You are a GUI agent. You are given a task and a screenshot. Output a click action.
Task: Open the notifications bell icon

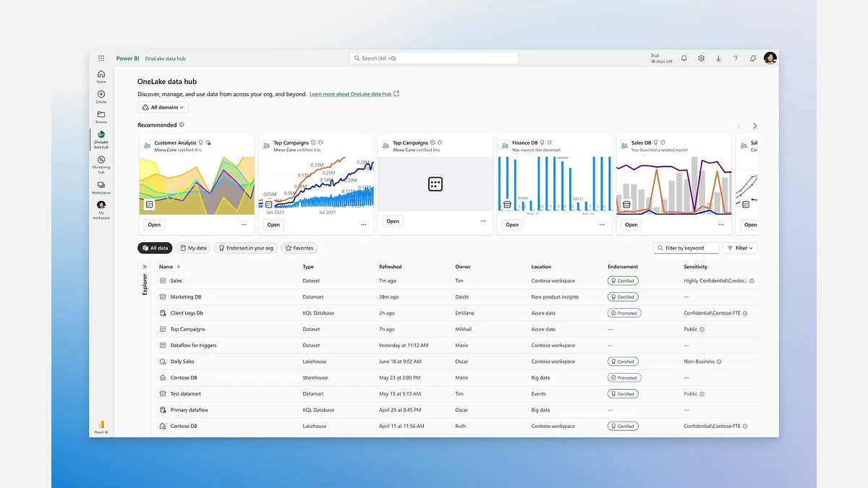[x=684, y=59]
